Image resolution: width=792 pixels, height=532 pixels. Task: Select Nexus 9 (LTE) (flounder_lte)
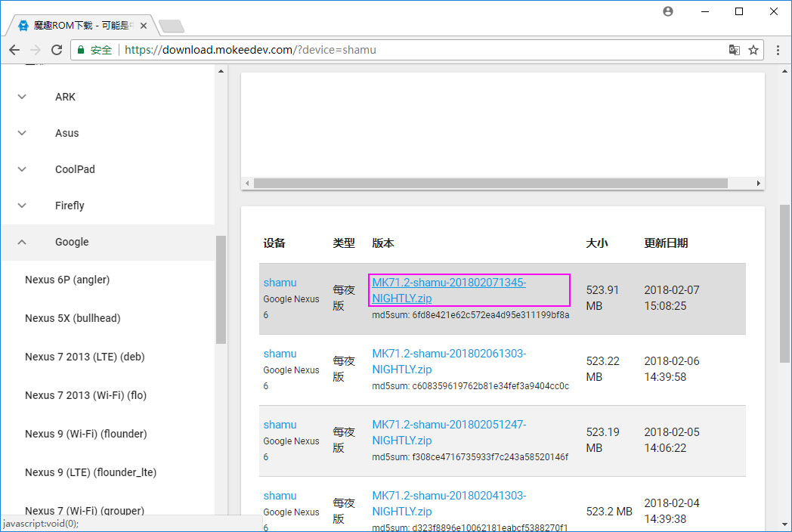click(x=91, y=472)
